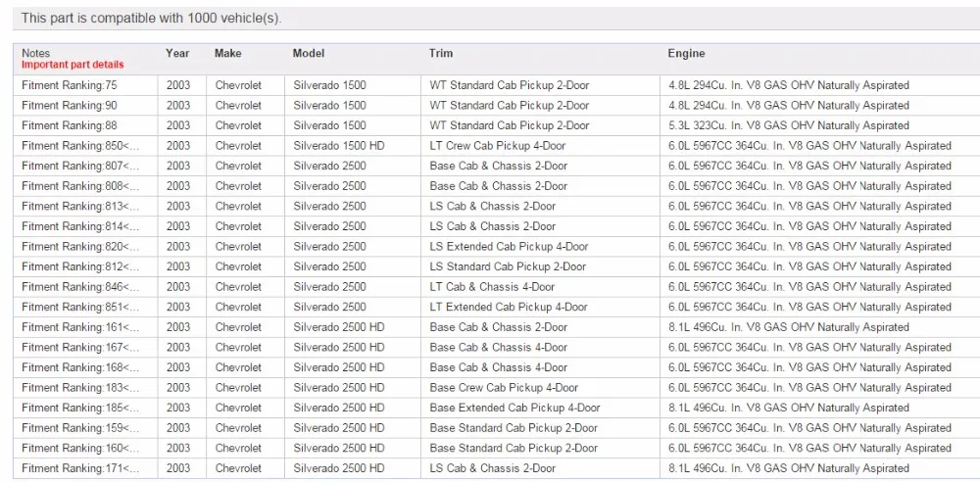Viewport: 980px width, 483px height.
Task: Select the 'Fitment Ranking:161<...' cell
Action: [85, 327]
